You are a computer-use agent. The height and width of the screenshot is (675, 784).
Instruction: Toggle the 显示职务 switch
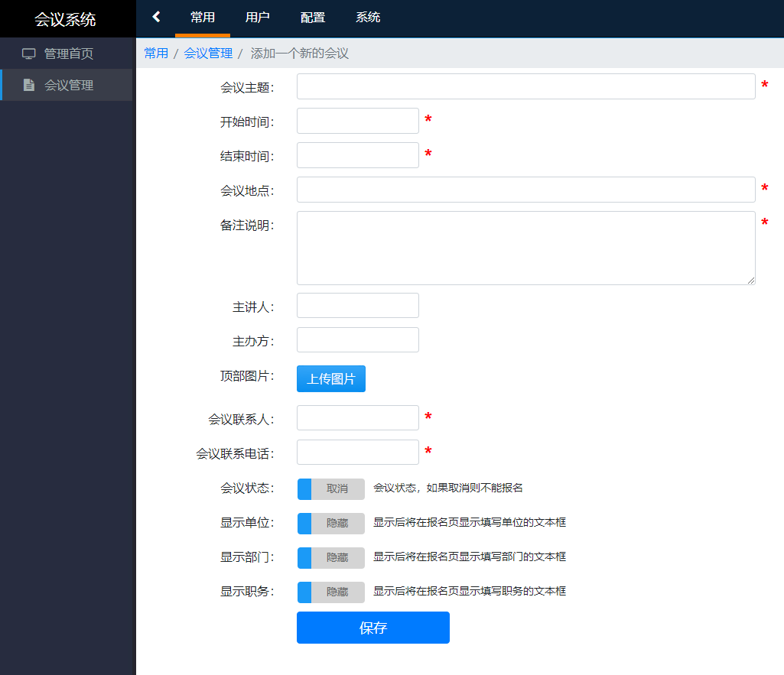tap(330, 592)
